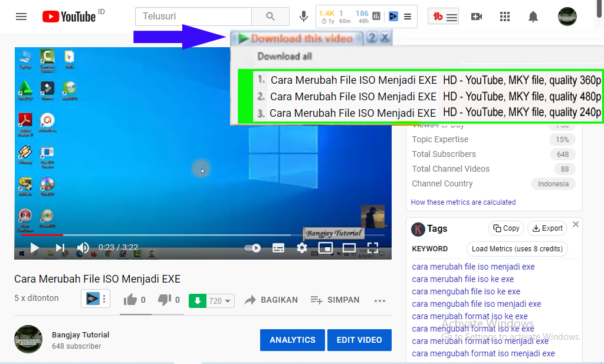The height and width of the screenshot is (364, 604).
Task: Click Load Metrics (uses 8 credits)
Action: coord(517,249)
